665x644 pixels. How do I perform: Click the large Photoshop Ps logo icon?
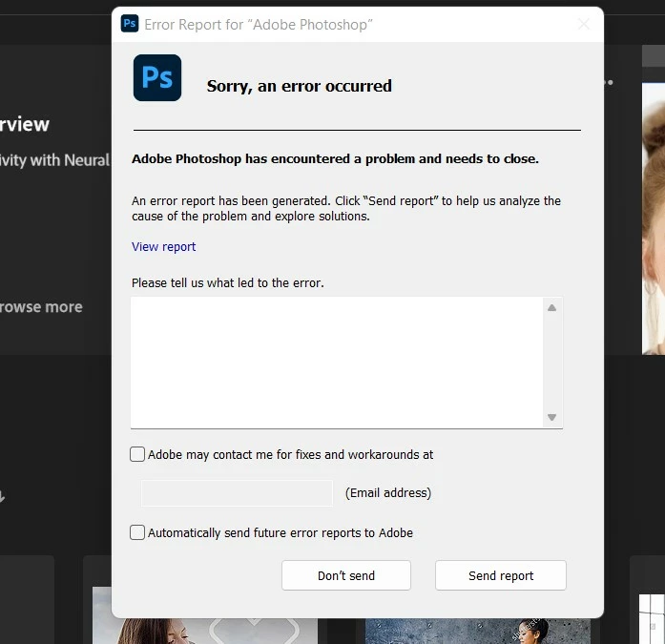pyautogui.click(x=157, y=77)
